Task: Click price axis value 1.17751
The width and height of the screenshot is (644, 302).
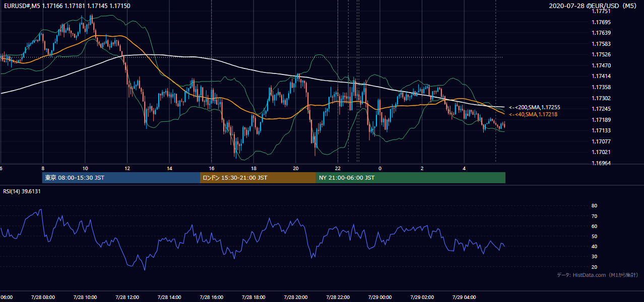Action: 601,12
